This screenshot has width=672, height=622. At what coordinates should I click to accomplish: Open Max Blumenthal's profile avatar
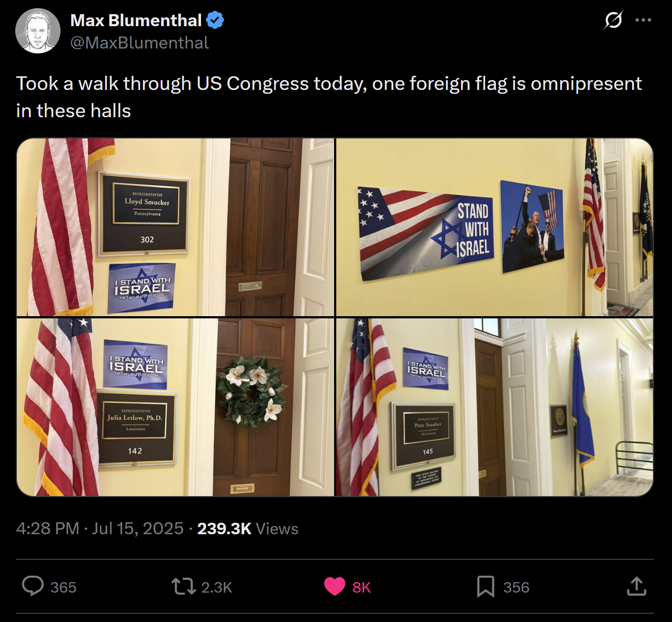(38, 31)
